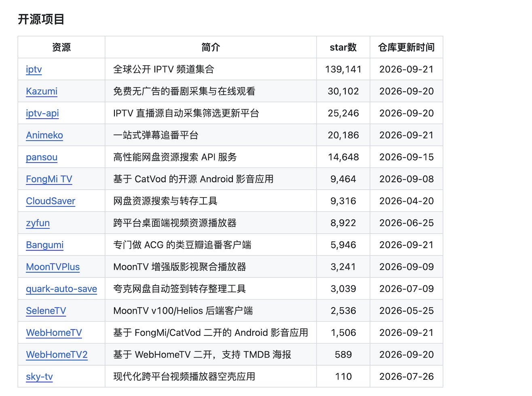The width and height of the screenshot is (532, 396).
Task: Click the star count 2,536
Action: 343,311
